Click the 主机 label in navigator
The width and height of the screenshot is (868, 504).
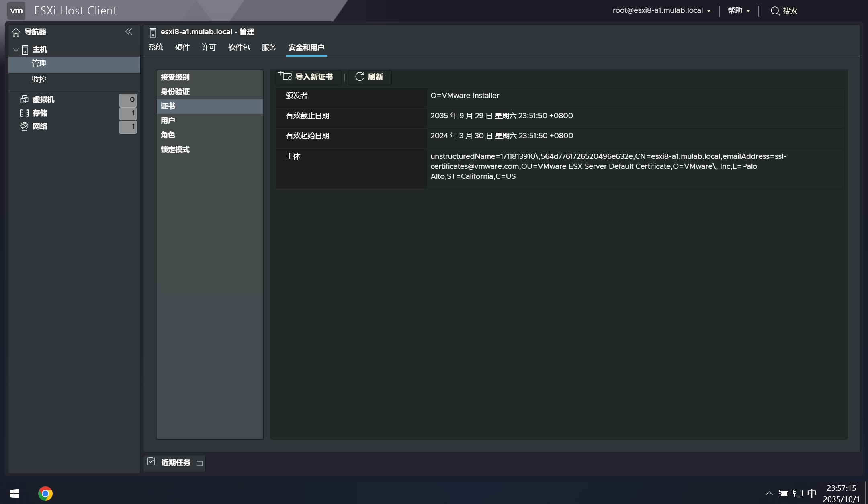[40, 49]
